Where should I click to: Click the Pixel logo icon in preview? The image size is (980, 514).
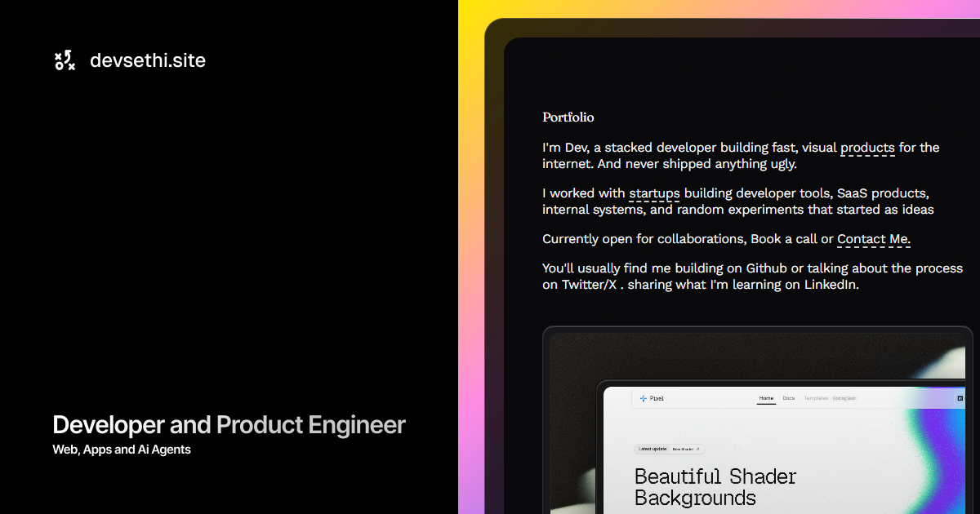click(643, 398)
